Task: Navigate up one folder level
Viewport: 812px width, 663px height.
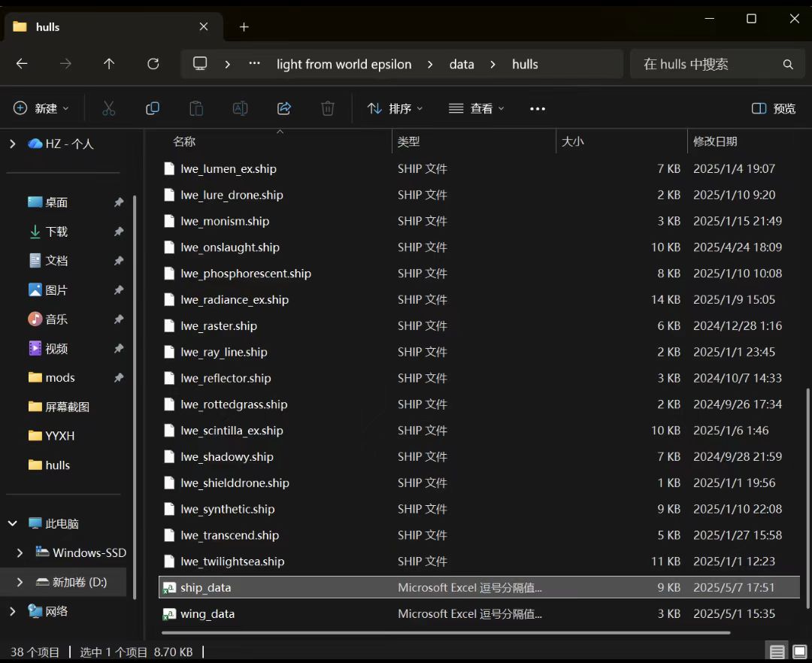Action: (109, 64)
